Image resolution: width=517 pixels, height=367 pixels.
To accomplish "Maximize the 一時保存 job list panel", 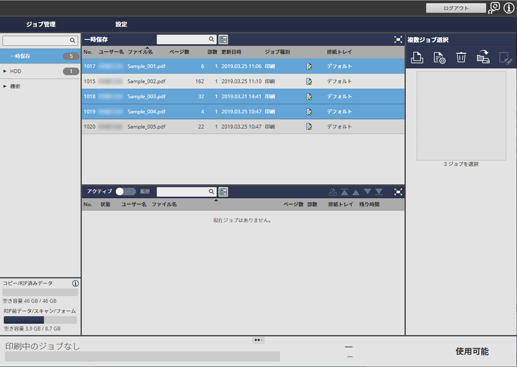I will (398, 40).
